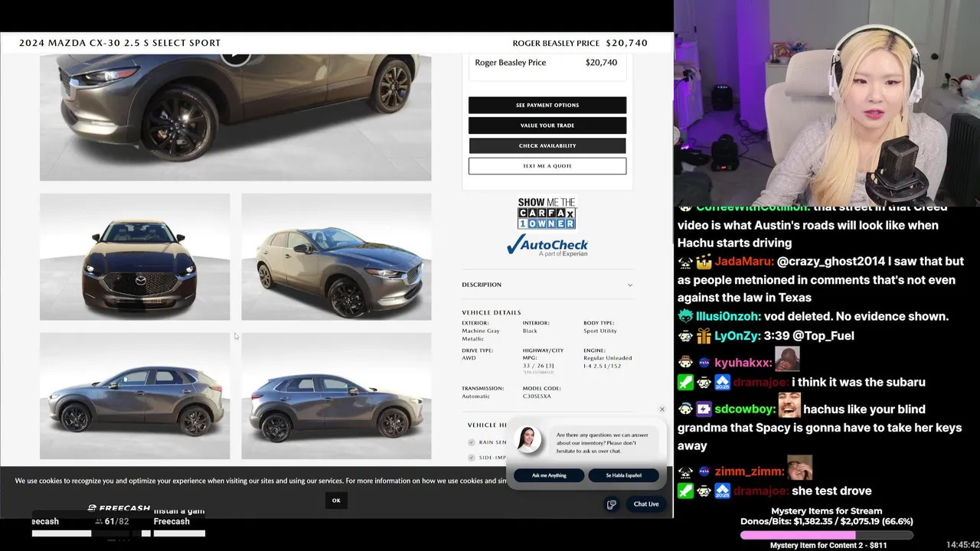980x551 pixels.
Task: Click the Mystery Items for Stream label
Action: 827,511
